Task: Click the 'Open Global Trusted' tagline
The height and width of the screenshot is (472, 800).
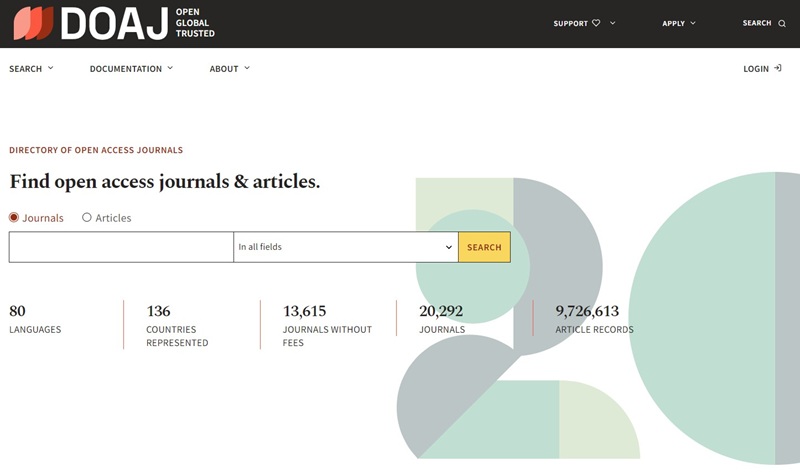Action: [x=195, y=23]
